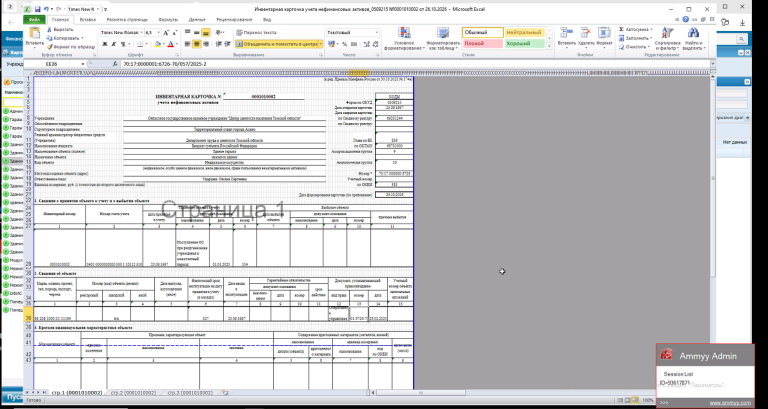The image size is (768, 409).
Task: Click Merge and Center (Объединить и поместить в центре)
Action: click(x=277, y=44)
